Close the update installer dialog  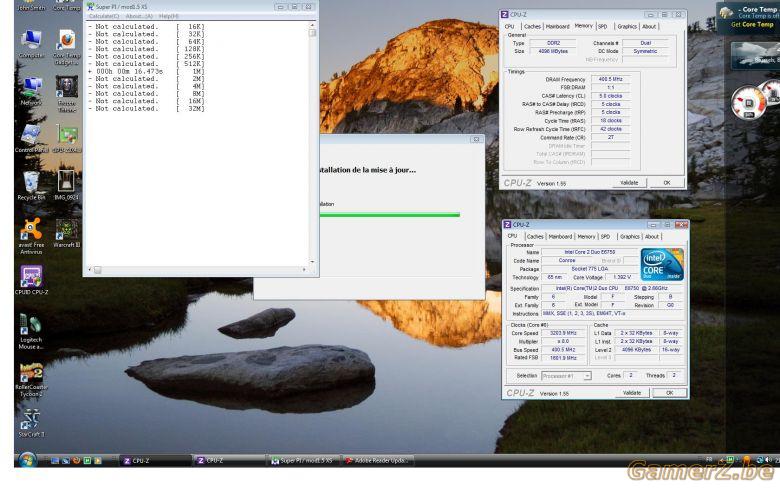point(476,140)
